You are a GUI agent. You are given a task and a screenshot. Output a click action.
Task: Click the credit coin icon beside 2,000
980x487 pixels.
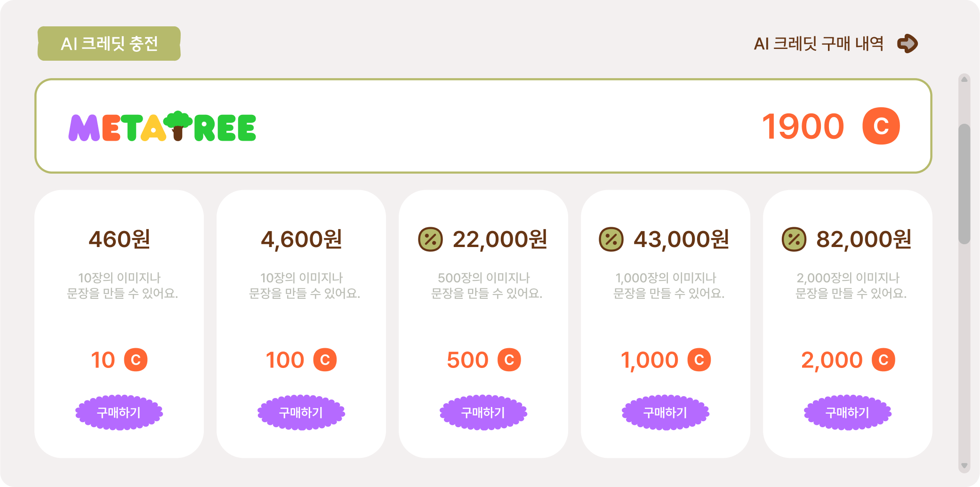point(883,360)
